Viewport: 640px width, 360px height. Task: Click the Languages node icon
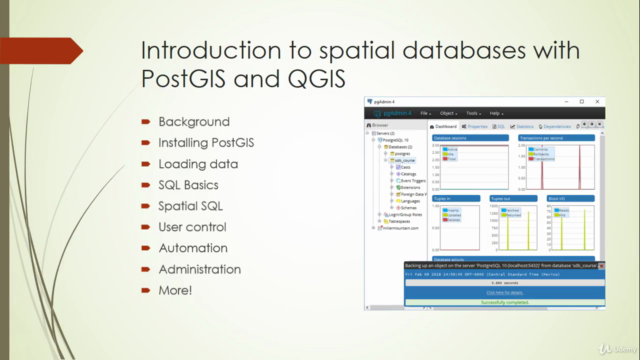(x=398, y=201)
